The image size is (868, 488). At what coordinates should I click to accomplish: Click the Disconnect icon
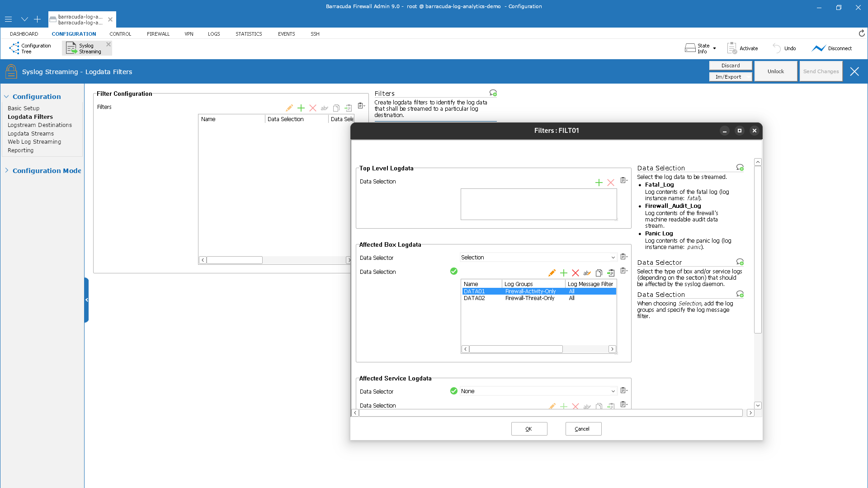(818, 48)
